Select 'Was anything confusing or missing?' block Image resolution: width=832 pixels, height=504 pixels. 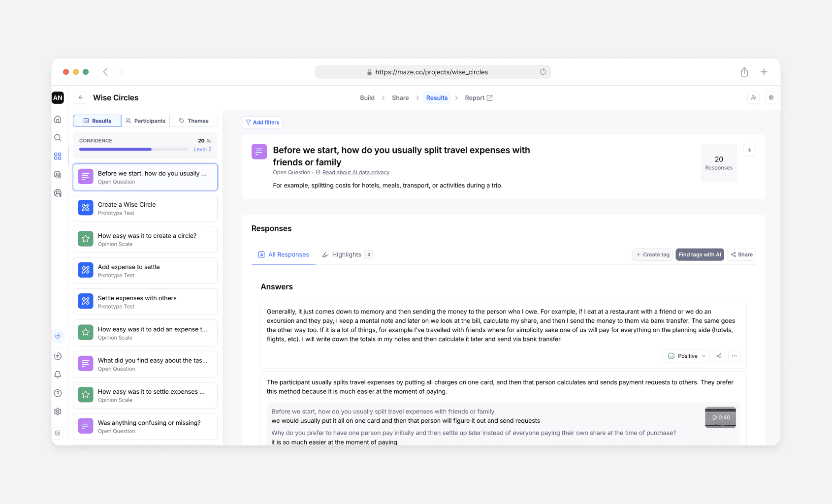(145, 427)
